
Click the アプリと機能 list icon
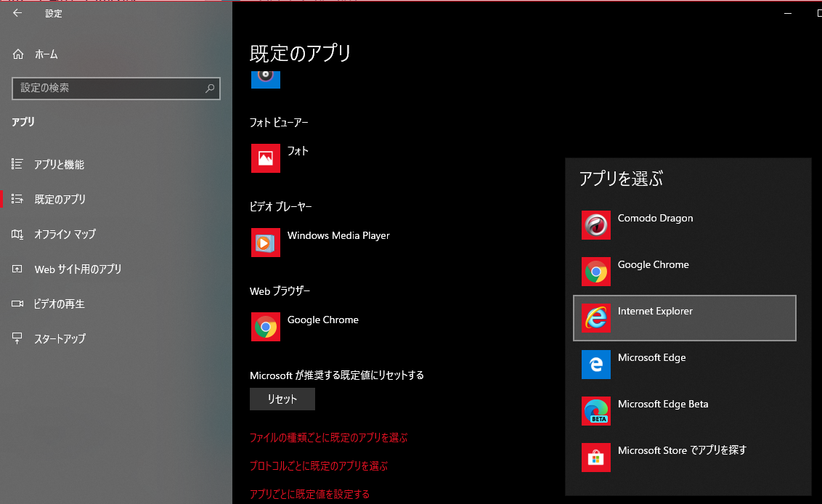(x=17, y=164)
